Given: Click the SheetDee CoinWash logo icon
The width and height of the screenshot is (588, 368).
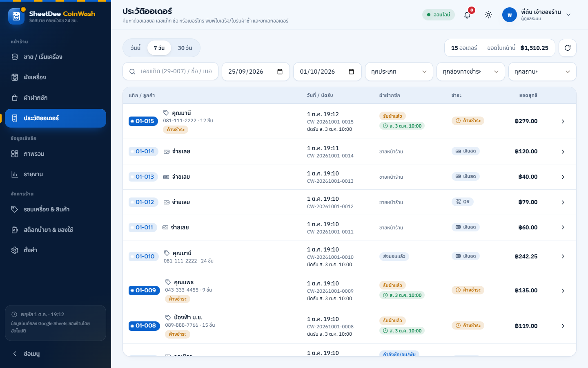Looking at the screenshot, I should click(16, 16).
